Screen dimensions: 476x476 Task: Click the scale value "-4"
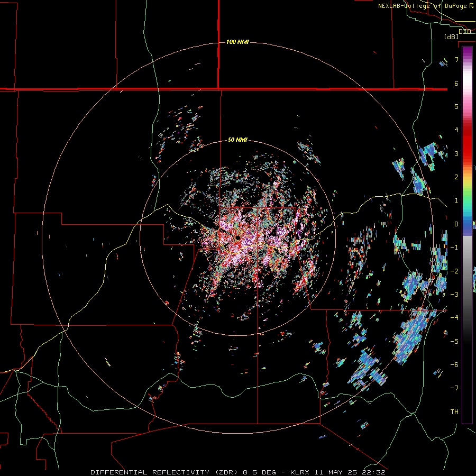pyautogui.click(x=454, y=318)
